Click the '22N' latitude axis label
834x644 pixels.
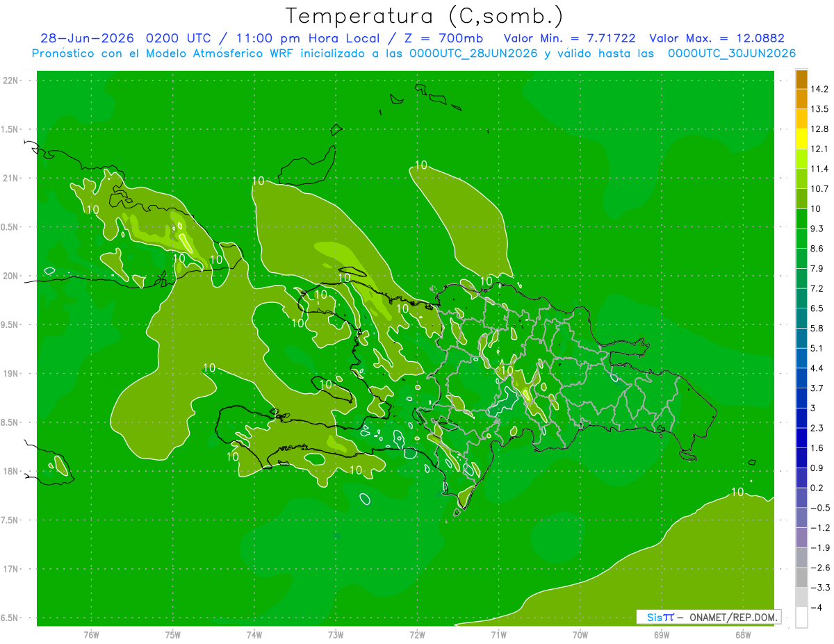(x=10, y=81)
